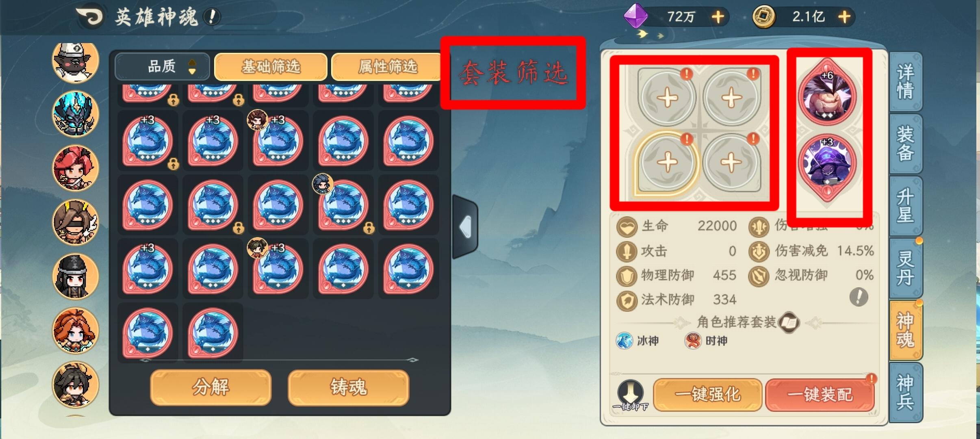980x439 pixels.
Task: Switch to the 神兵 tab
Action: [905, 392]
